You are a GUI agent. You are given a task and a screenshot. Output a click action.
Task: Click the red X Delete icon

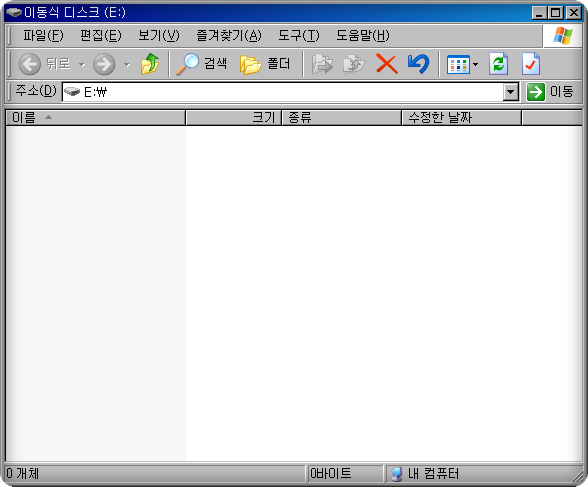[x=387, y=64]
